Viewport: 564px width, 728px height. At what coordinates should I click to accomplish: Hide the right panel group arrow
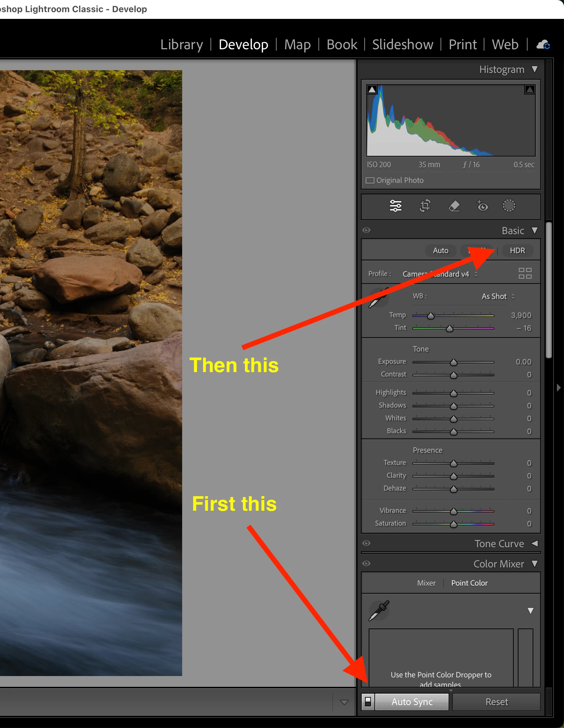(x=559, y=388)
